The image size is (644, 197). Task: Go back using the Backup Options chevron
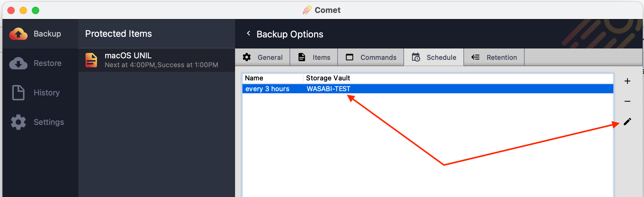pos(249,33)
